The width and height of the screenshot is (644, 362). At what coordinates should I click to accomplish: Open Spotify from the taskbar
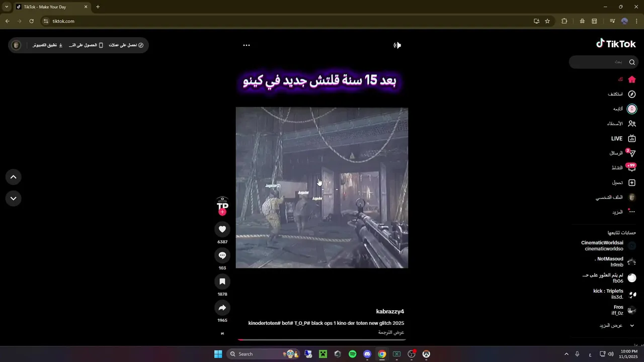[x=352, y=354]
